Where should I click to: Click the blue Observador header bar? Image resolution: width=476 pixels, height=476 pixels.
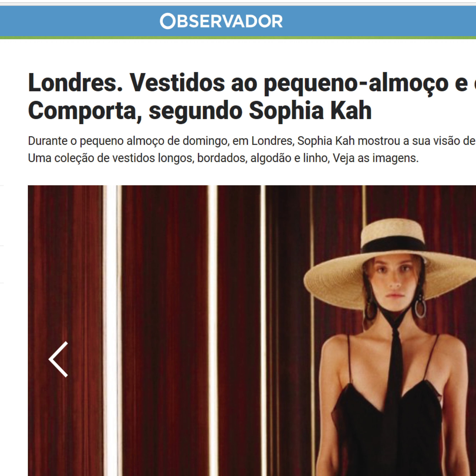[x=238, y=21]
